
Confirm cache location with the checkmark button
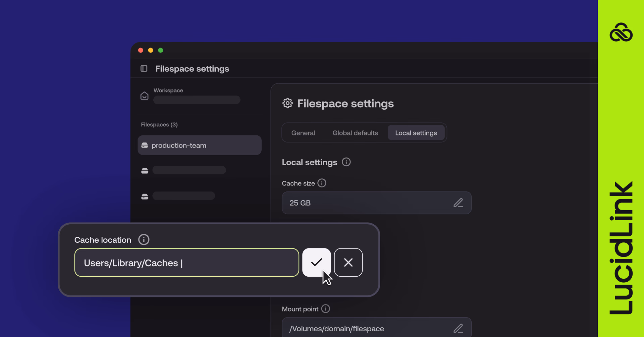(x=316, y=263)
